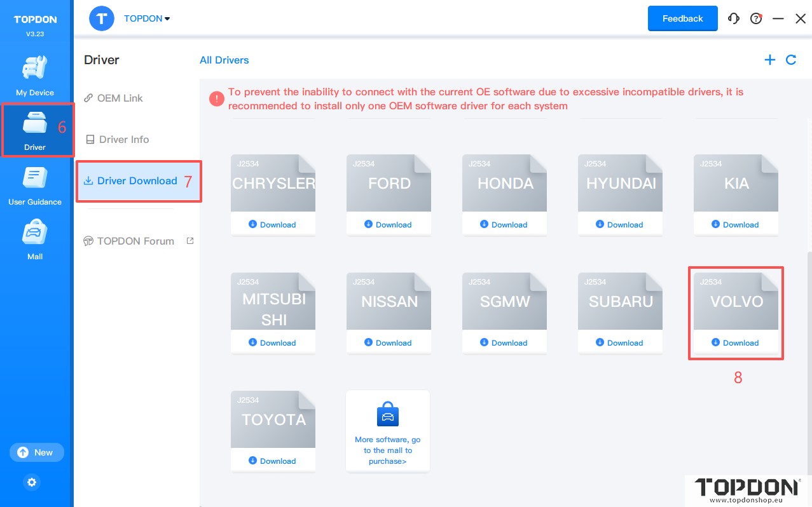Image resolution: width=812 pixels, height=507 pixels.
Task: Open help via the question mark icon
Action: (x=756, y=18)
